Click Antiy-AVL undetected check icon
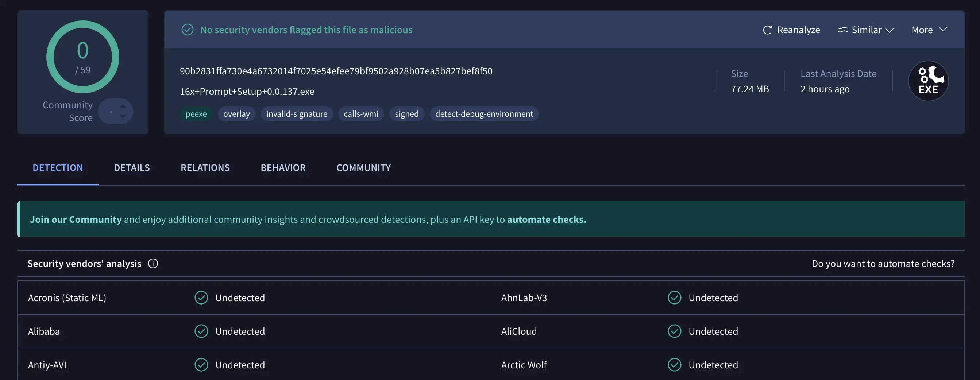980x380 pixels. 201,365
